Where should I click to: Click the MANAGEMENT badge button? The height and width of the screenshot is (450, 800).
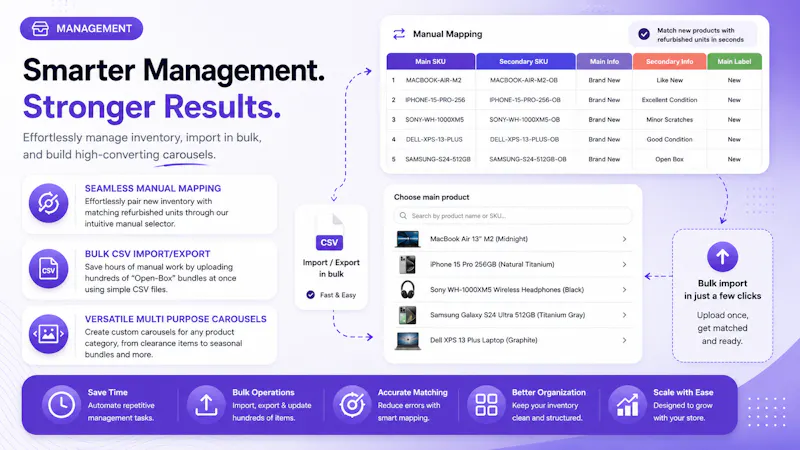pyautogui.click(x=82, y=29)
